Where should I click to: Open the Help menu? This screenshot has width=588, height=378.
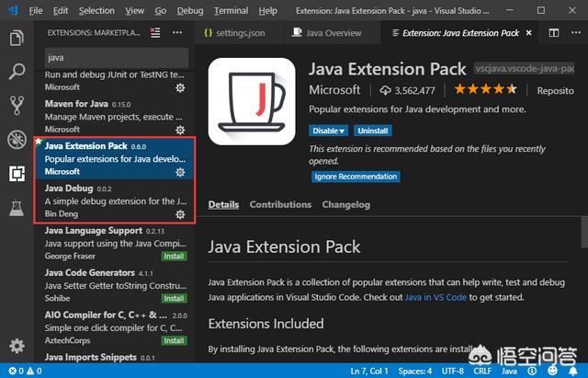[x=267, y=10]
